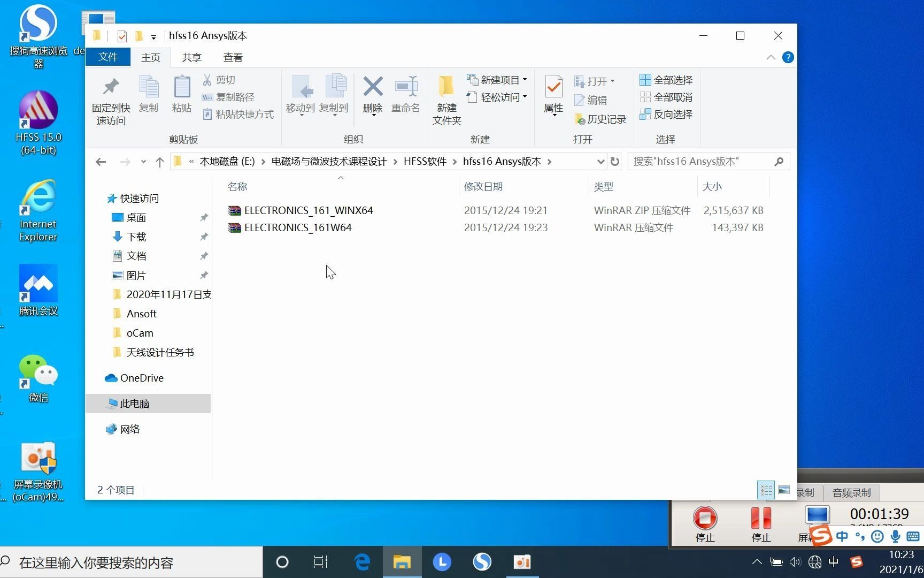Image resolution: width=924 pixels, height=578 pixels.
Task: Click the red stop recording button in oCam
Action: click(705, 518)
